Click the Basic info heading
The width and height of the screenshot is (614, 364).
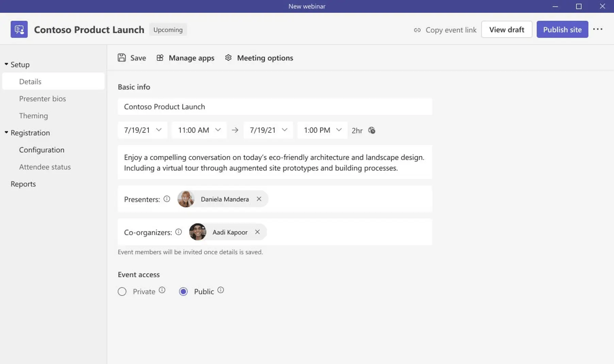(x=134, y=87)
